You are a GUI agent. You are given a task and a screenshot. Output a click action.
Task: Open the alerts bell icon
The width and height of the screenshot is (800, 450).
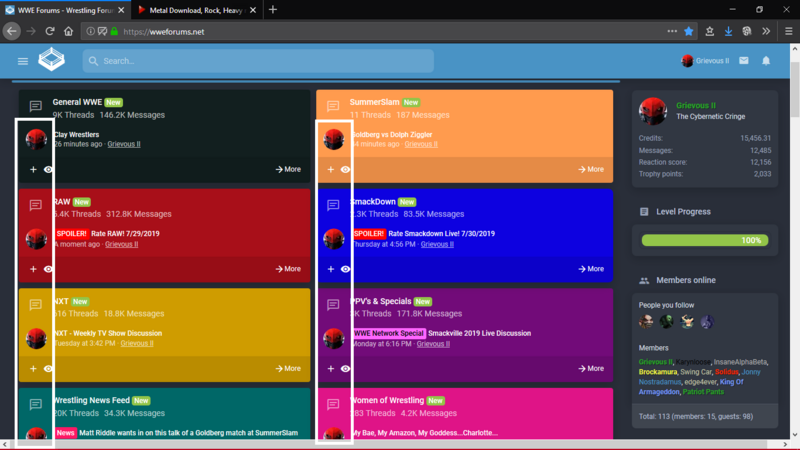[766, 61]
